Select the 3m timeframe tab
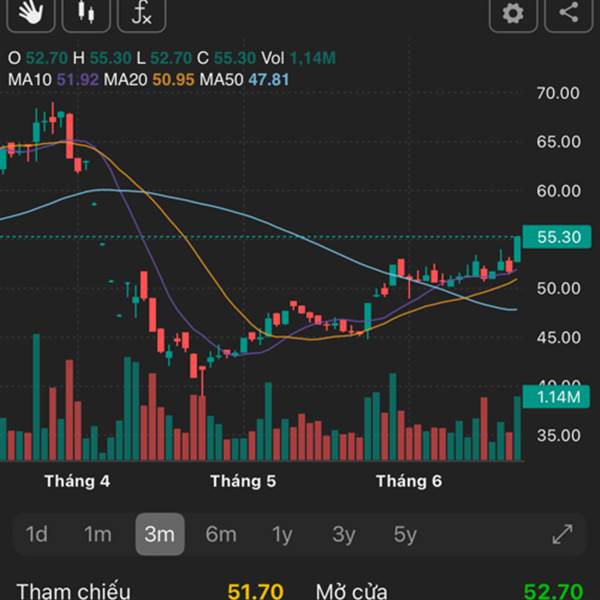 (160, 534)
